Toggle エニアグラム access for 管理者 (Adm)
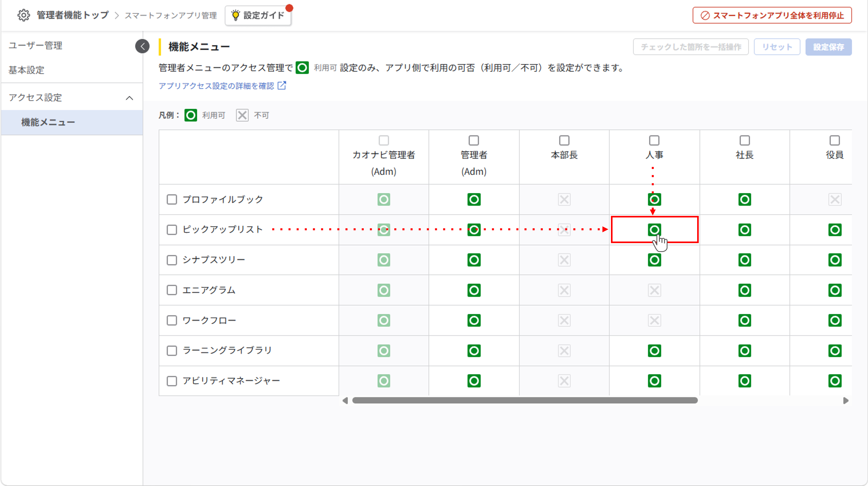 point(474,290)
